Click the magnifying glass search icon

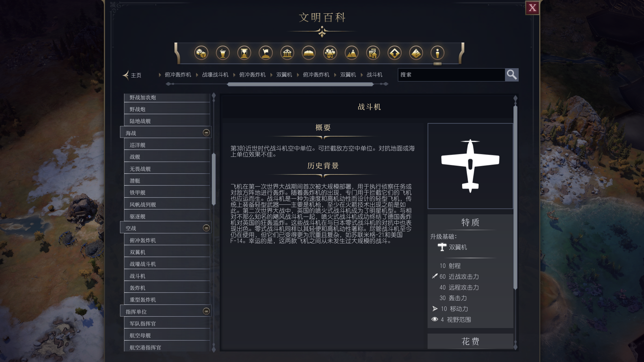[512, 75]
